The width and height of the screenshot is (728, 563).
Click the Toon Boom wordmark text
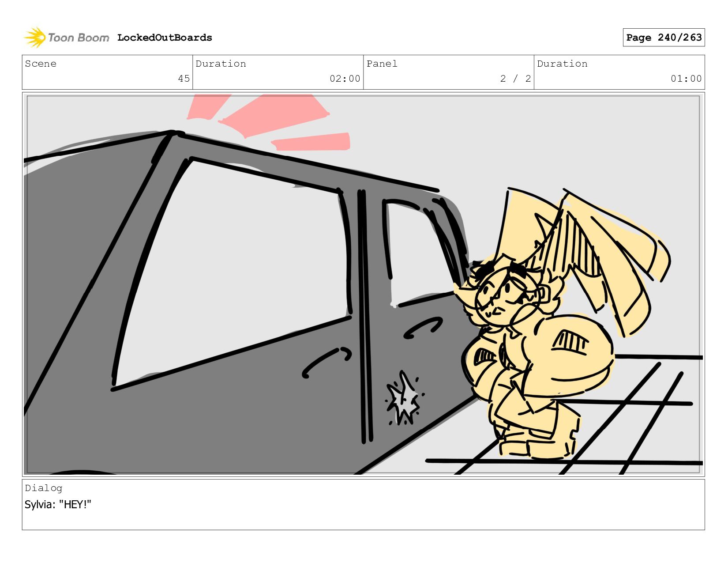click(79, 38)
